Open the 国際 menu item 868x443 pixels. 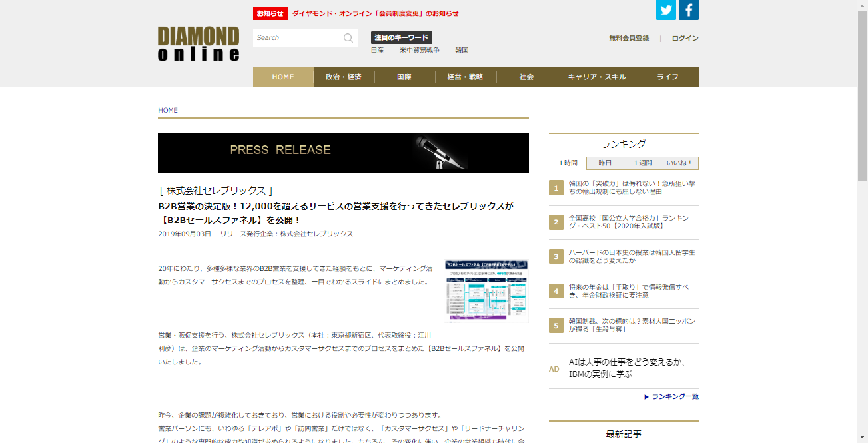[404, 77]
